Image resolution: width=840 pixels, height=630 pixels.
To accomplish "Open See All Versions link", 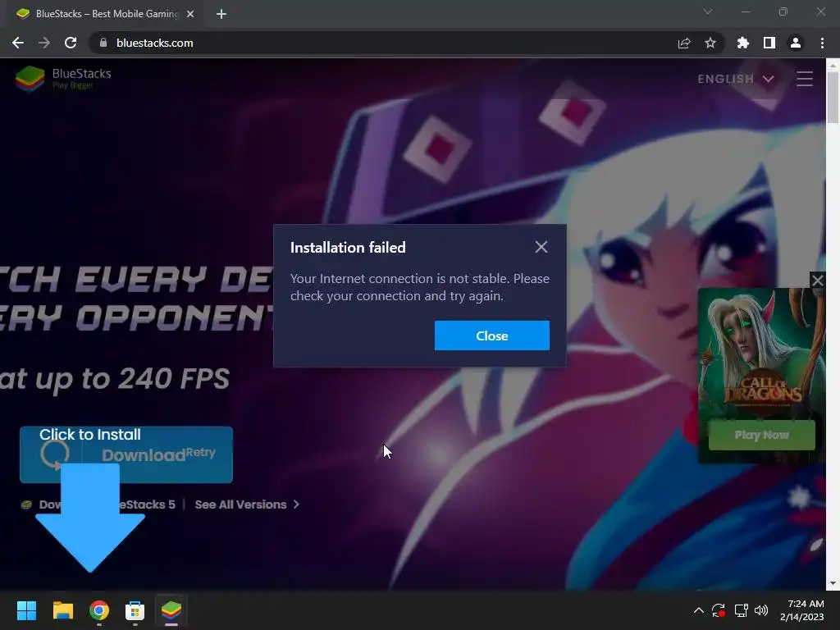I will pos(247,504).
